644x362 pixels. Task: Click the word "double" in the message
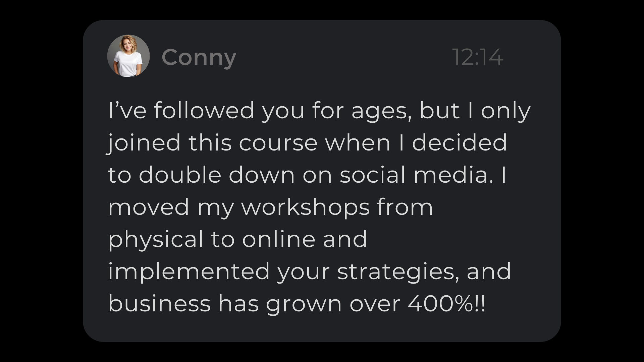(180, 175)
